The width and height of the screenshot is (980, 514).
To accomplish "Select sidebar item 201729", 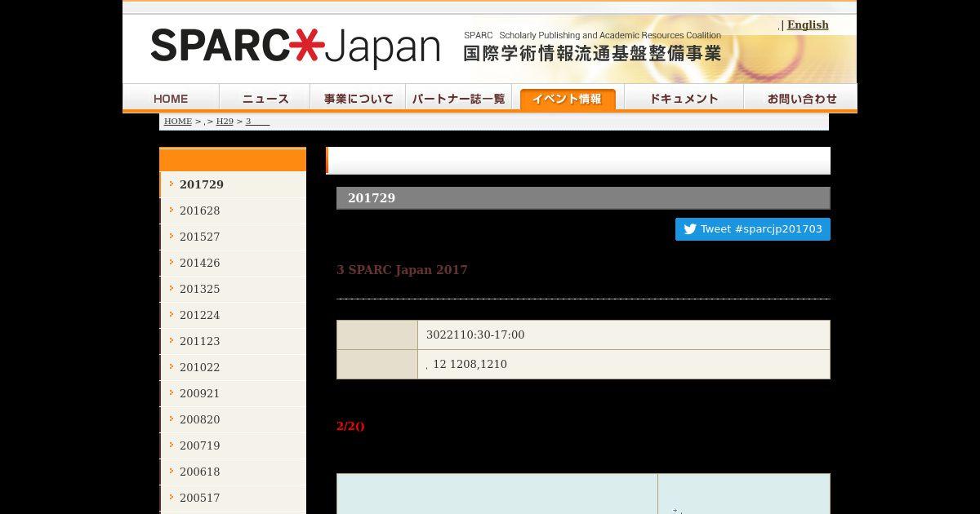I will click(233, 184).
